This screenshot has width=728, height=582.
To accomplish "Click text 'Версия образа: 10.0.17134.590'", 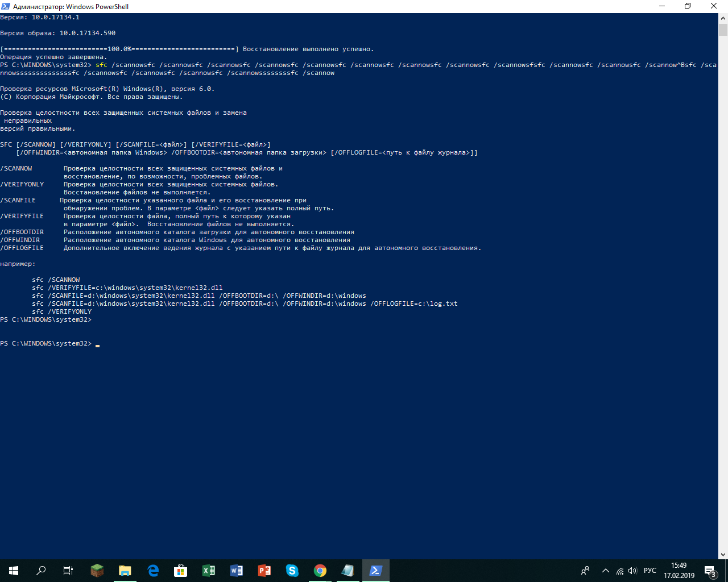I will click(57, 33).
